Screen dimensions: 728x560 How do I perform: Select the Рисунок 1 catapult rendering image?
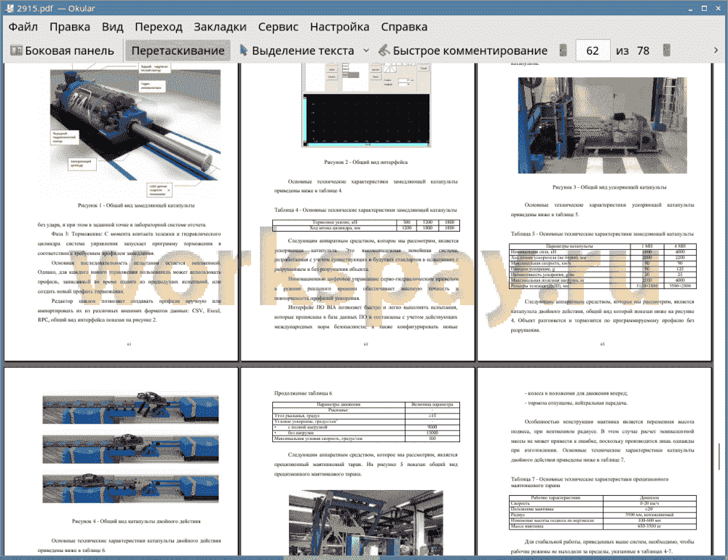(x=135, y=125)
